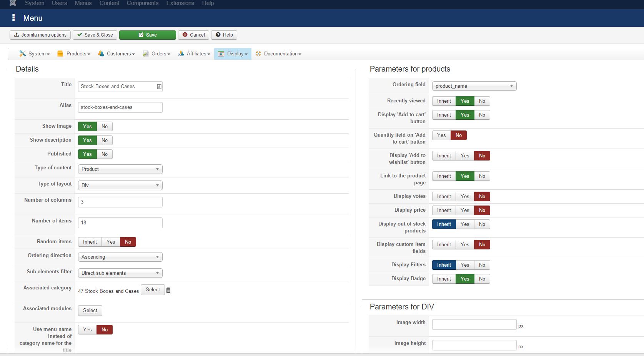Expand the HikaShop System dropdown menu
644x356 pixels.
click(x=35, y=54)
